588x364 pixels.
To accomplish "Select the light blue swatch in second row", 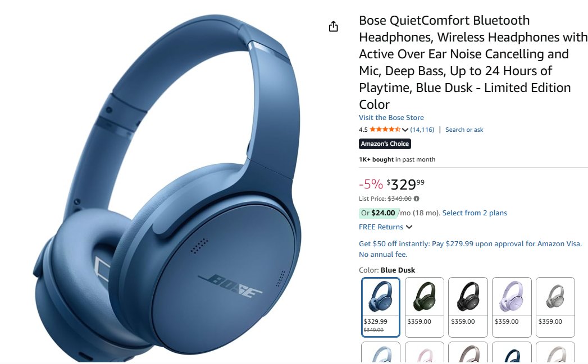I will click(381, 352).
